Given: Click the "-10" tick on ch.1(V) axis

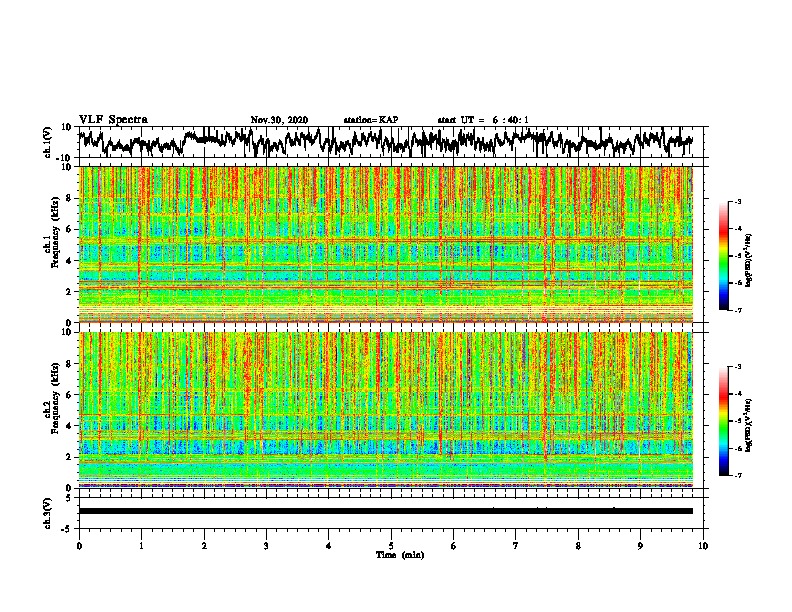Looking at the screenshot, I should 65,158.
